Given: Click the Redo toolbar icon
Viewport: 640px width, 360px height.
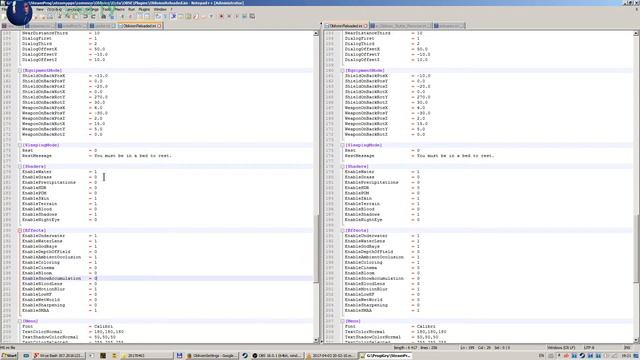Looking at the screenshot, I should click(93, 16).
